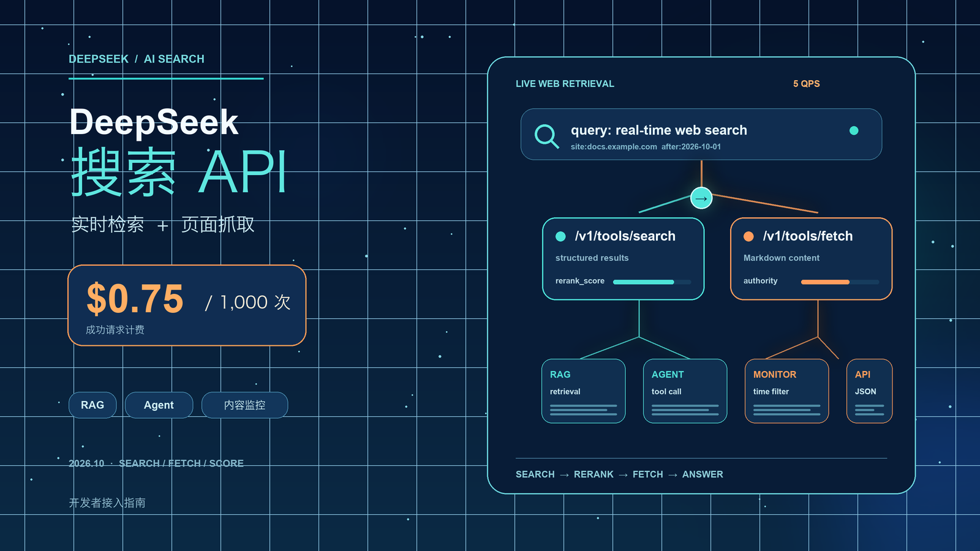
Task: Click the 开发者接入指南 text
Action: tap(107, 503)
